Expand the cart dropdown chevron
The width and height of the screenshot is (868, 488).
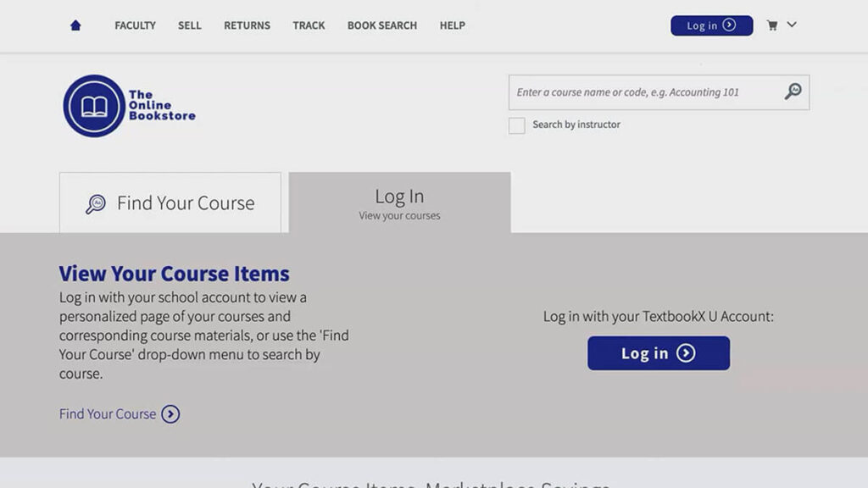[x=792, y=25]
